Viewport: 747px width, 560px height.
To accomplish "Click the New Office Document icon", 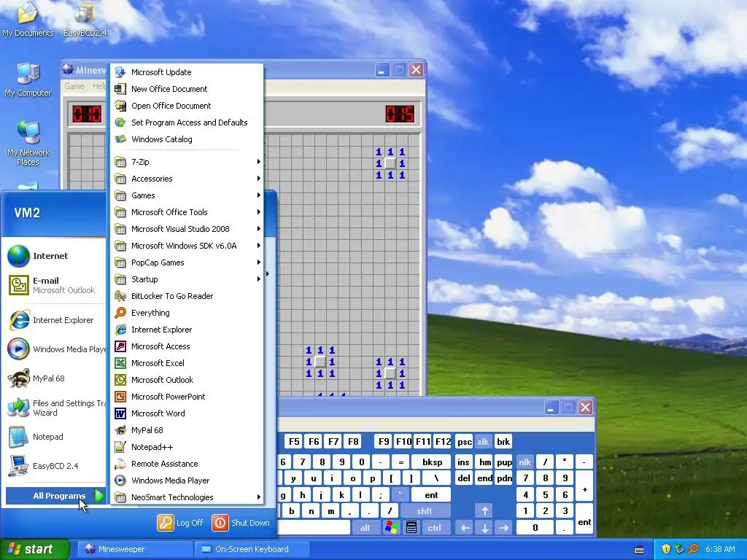I will [x=120, y=89].
